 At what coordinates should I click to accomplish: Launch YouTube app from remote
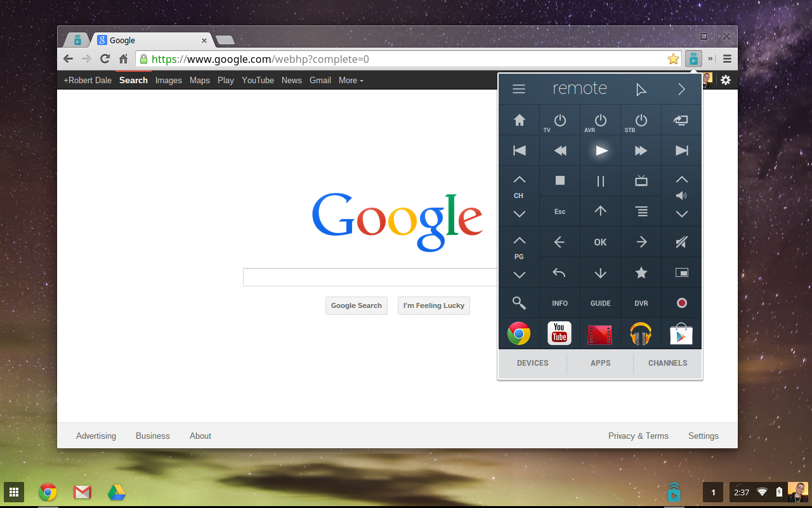click(560, 333)
